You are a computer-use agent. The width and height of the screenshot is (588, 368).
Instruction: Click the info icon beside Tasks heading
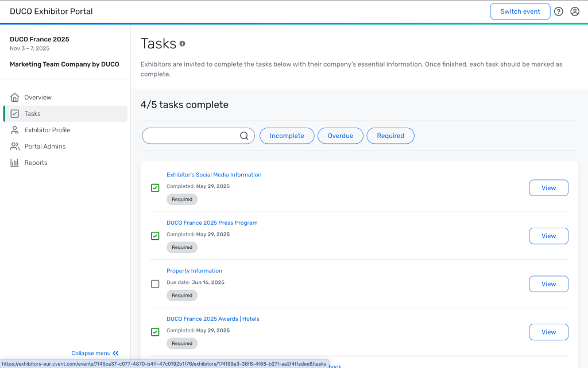(183, 44)
